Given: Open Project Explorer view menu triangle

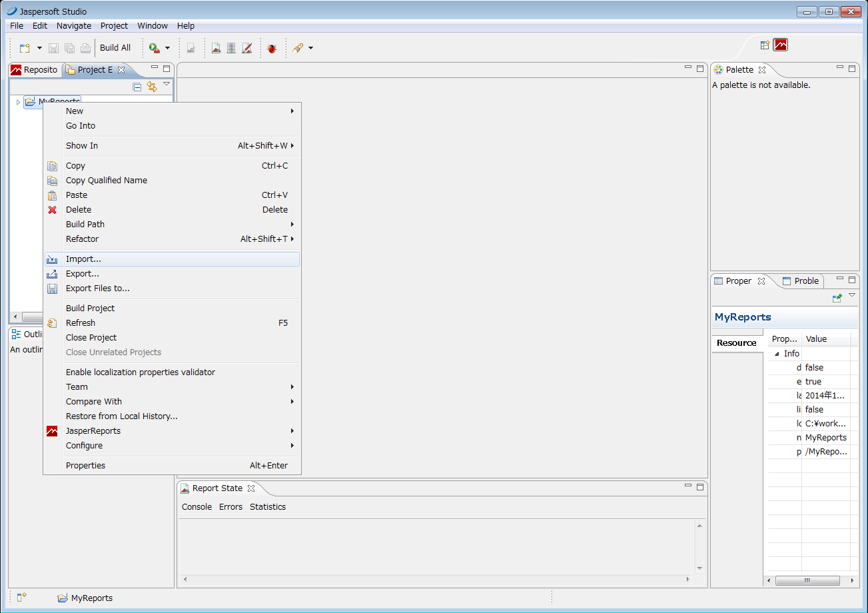Looking at the screenshot, I should tap(167, 84).
